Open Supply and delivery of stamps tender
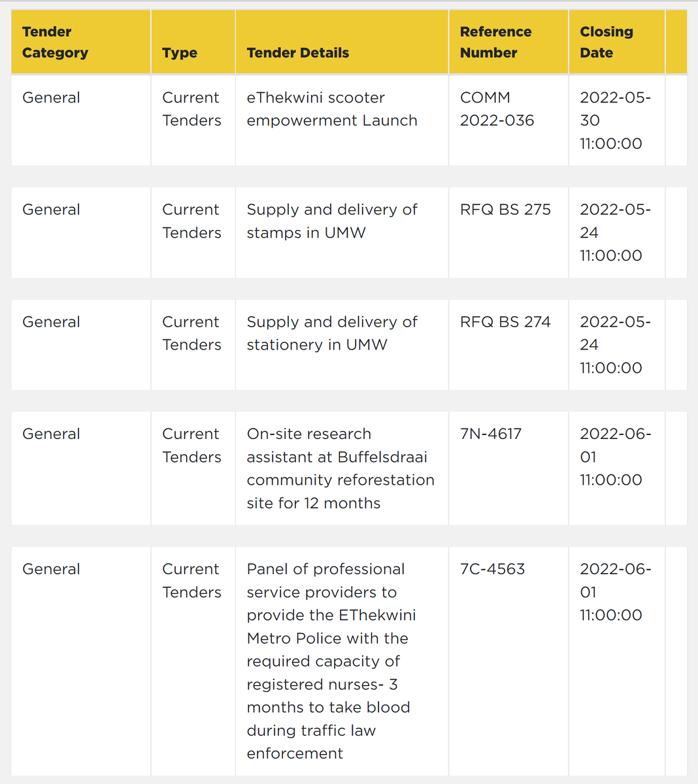This screenshot has height=784, width=698. [332, 221]
